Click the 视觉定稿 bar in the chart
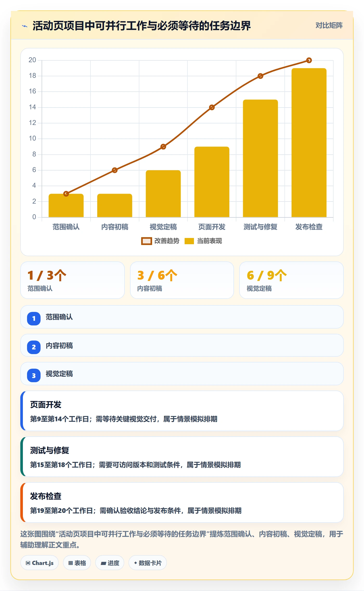The height and width of the screenshot is (591, 364). (x=163, y=194)
